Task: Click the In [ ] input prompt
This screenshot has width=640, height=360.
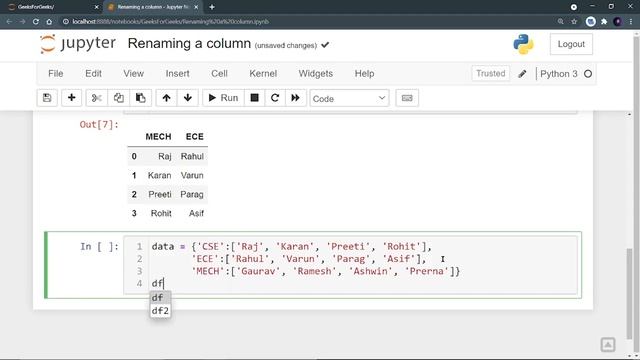Action: tap(99, 247)
